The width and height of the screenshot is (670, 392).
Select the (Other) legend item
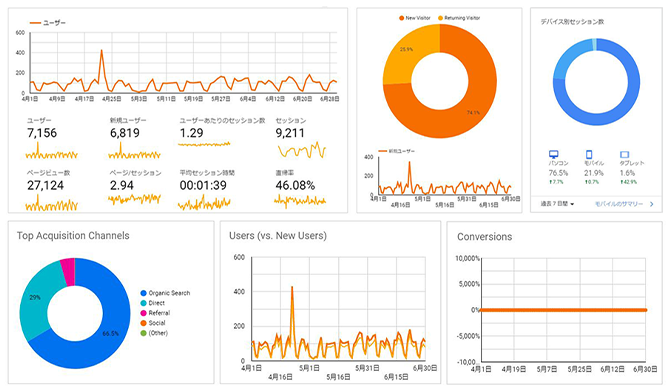pos(154,333)
